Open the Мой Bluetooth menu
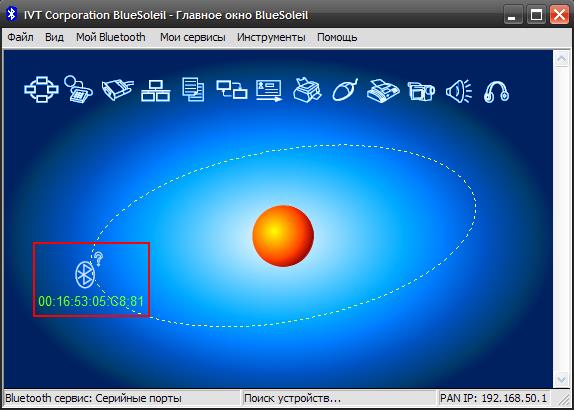This screenshot has width=574, height=410. point(111,37)
